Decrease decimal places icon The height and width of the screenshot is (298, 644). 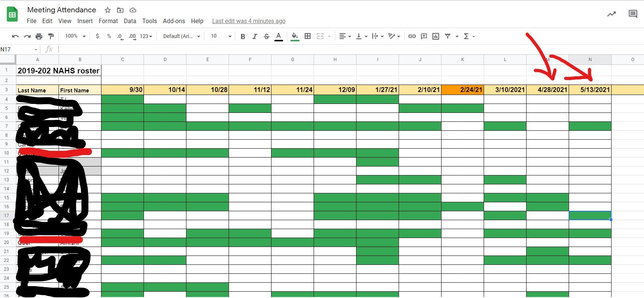tap(120, 36)
